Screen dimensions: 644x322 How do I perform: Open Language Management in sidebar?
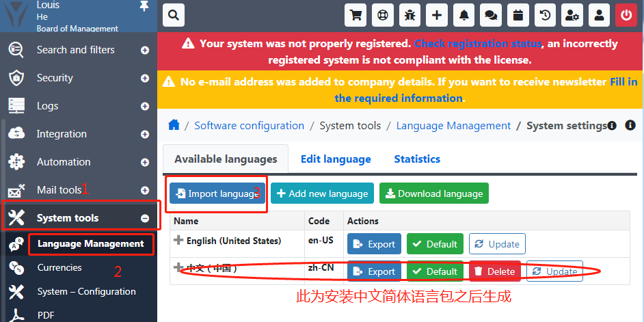click(90, 244)
